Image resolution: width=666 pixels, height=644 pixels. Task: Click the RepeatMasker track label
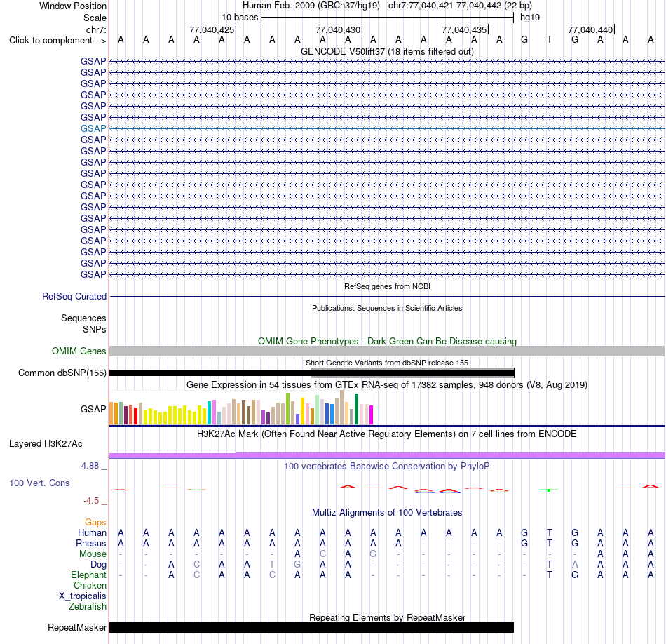[x=77, y=627]
